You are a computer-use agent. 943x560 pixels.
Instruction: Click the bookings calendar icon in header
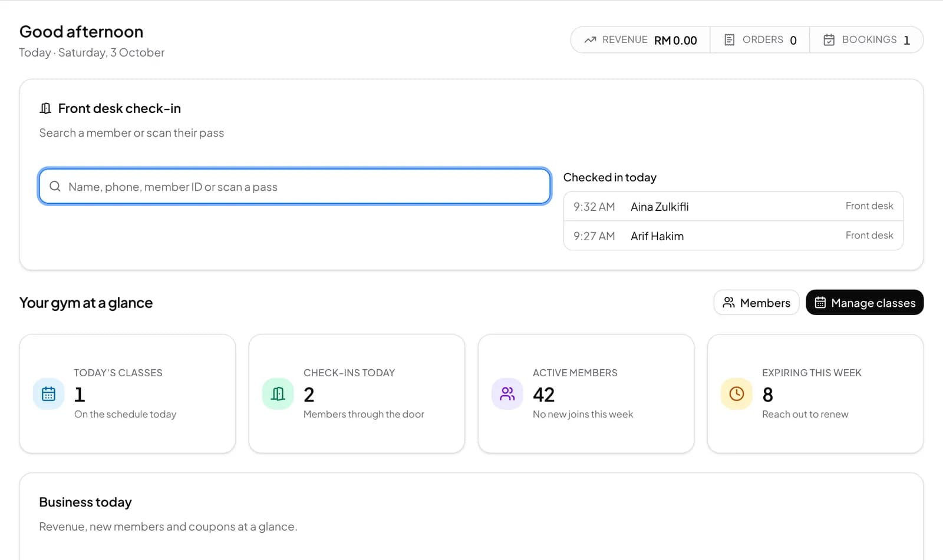pyautogui.click(x=829, y=40)
